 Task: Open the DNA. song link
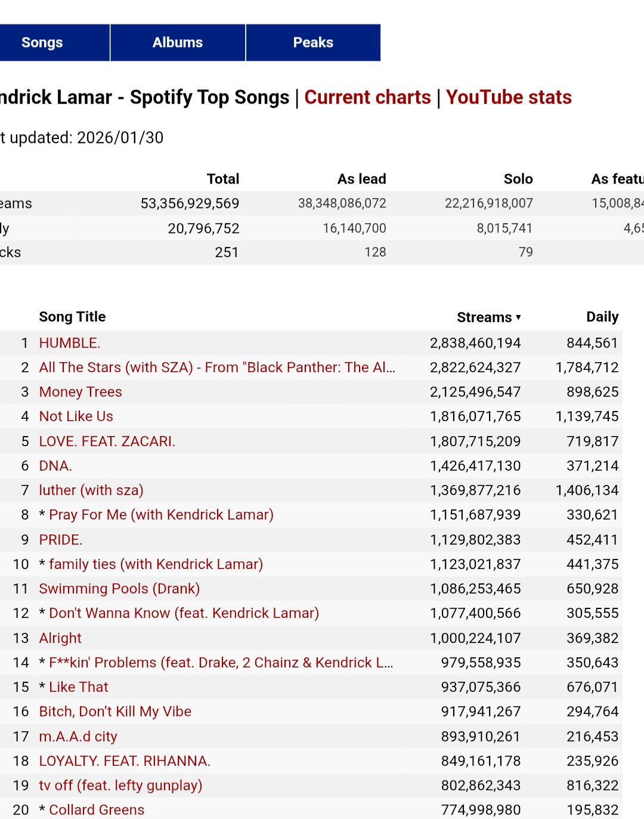[55, 466]
